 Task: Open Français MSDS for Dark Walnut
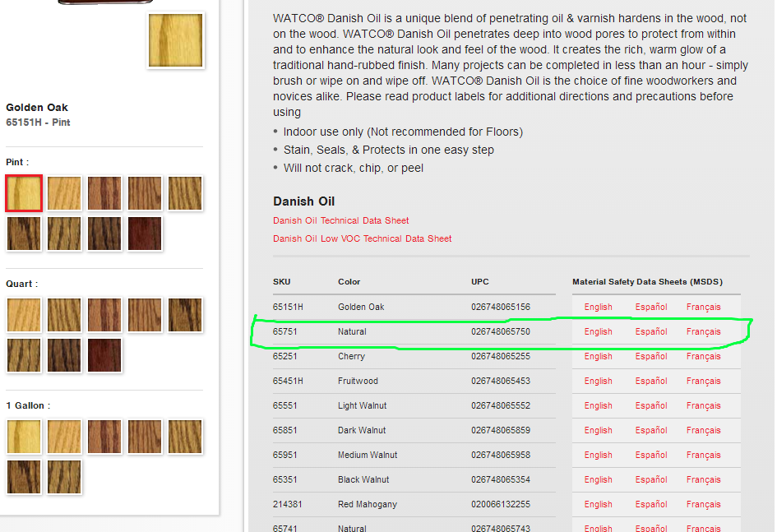click(x=704, y=431)
